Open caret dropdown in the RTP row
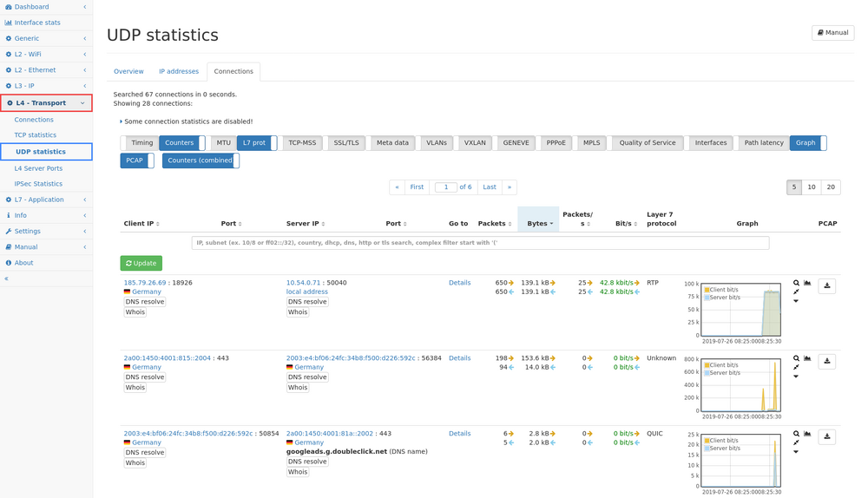The image size is (868, 498). (x=796, y=302)
